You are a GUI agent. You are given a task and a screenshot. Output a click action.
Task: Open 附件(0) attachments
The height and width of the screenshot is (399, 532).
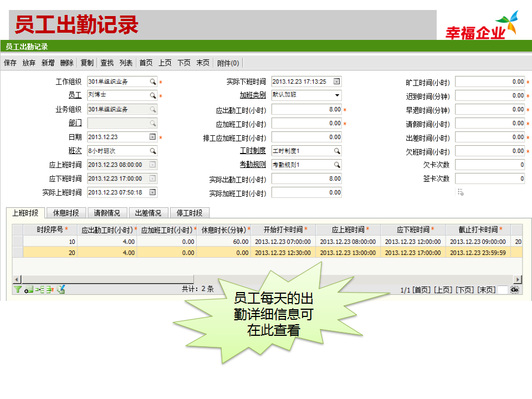[228, 63]
